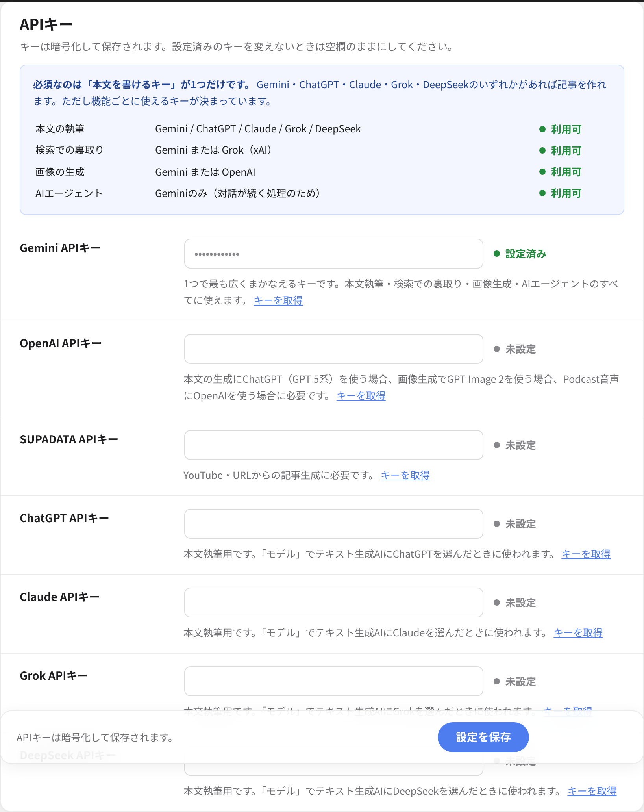
Task: Click the text Gemini / ChatGPT / Claude / Grok / DeepSeek
Action: click(258, 129)
